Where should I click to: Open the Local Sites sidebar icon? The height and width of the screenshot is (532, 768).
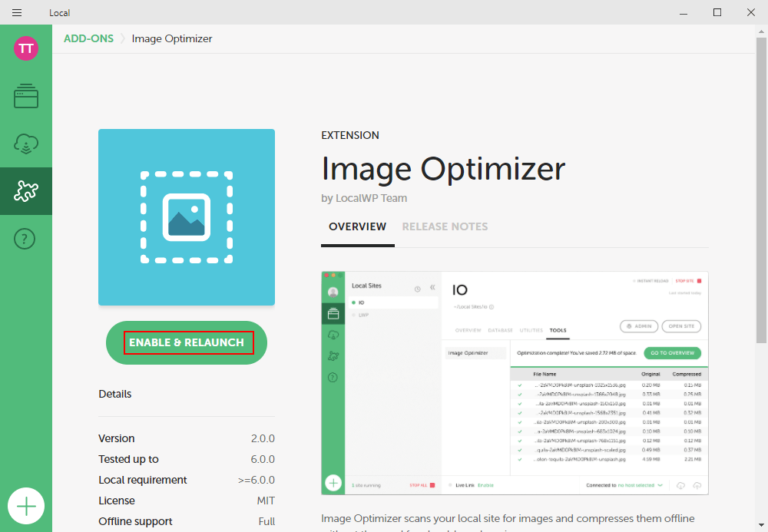tap(26, 96)
